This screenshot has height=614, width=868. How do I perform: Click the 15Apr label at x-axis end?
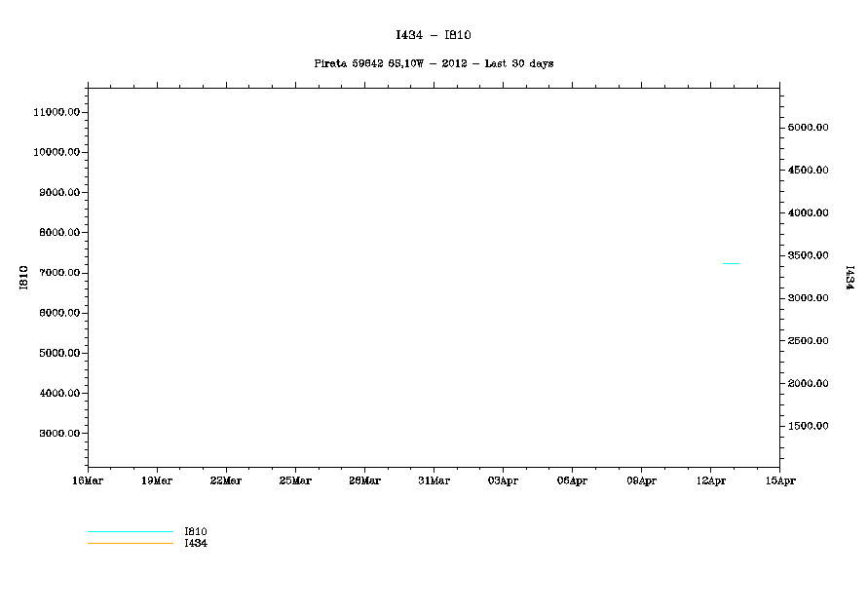coord(779,480)
